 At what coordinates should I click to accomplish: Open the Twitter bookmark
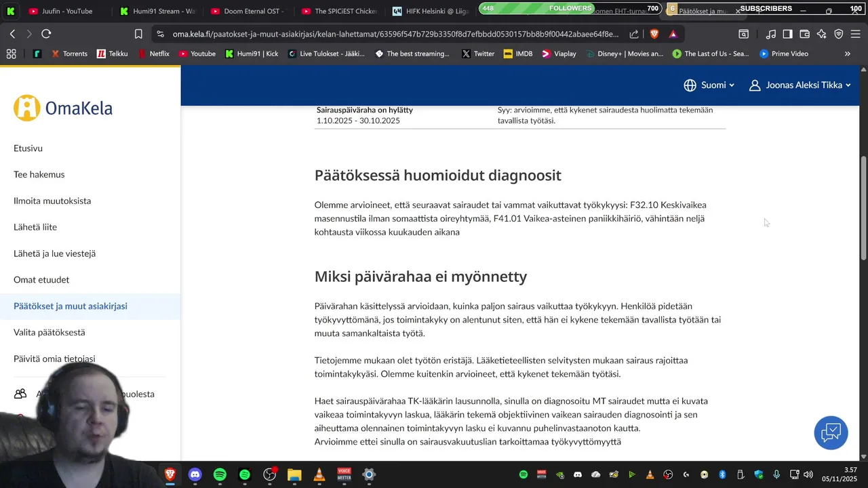click(x=478, y=54)
